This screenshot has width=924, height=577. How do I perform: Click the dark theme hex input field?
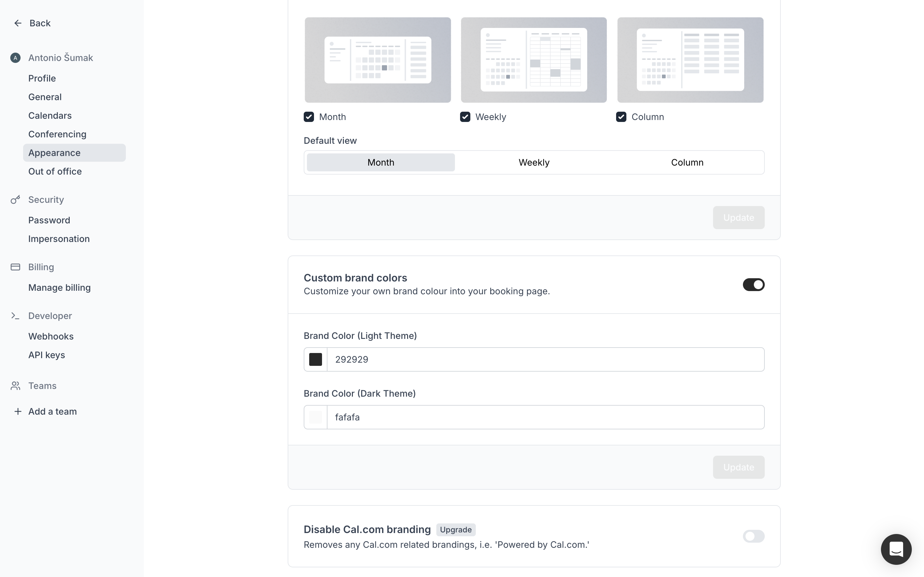pyautogui.click(x=545, y=417)
